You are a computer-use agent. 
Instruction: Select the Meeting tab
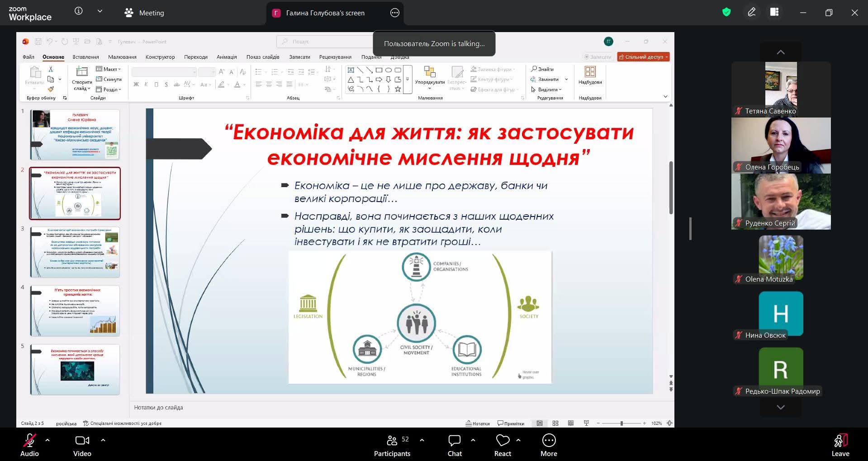pos(145,13)
